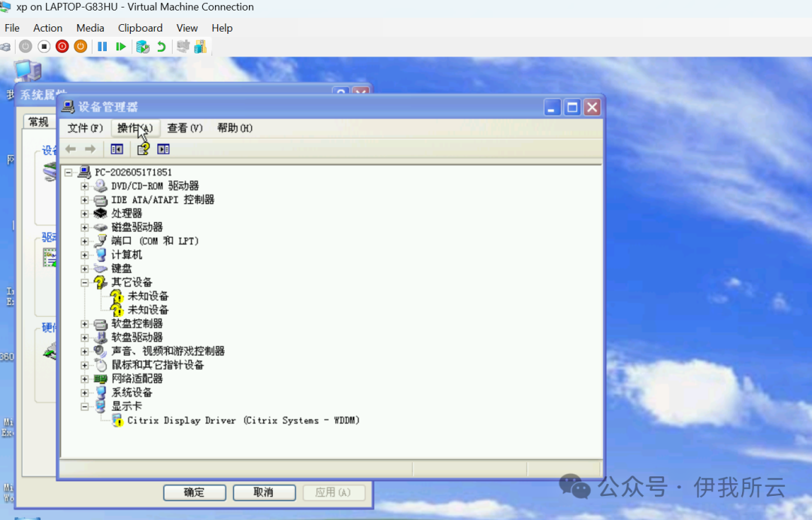This screenshot has width=812, height=520.
Task: Toggle the show/hide console tree icon
Action: point(117,149)
